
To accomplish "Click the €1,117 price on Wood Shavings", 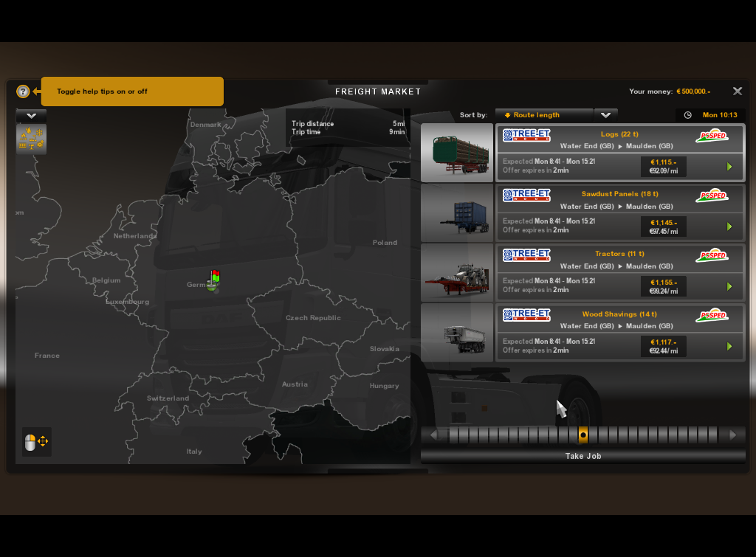I will coord(664,342).
